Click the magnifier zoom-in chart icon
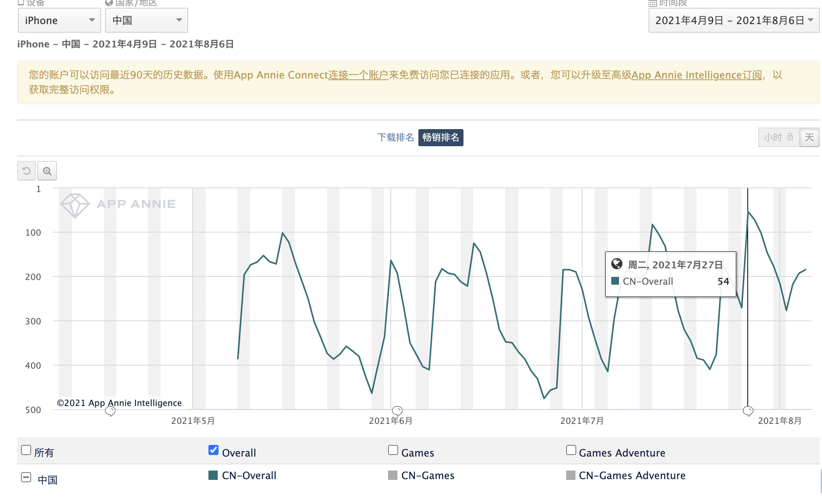This screenshot has height=504, width=822. click(47, 171)
